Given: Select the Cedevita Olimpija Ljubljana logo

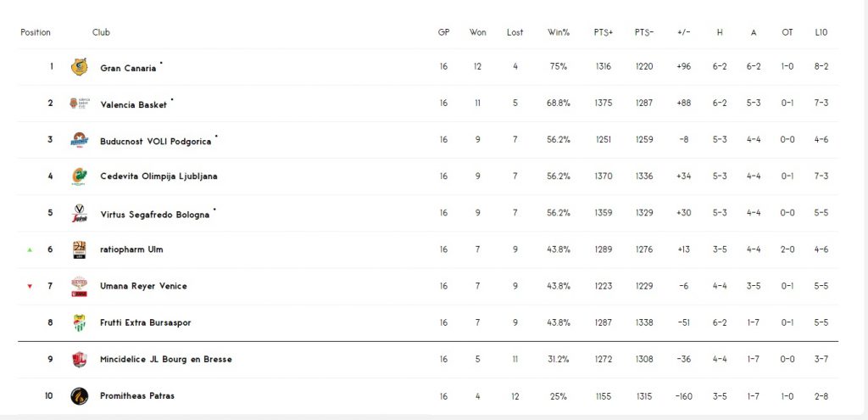Looking at the screenshot, I should pos(79,176).
